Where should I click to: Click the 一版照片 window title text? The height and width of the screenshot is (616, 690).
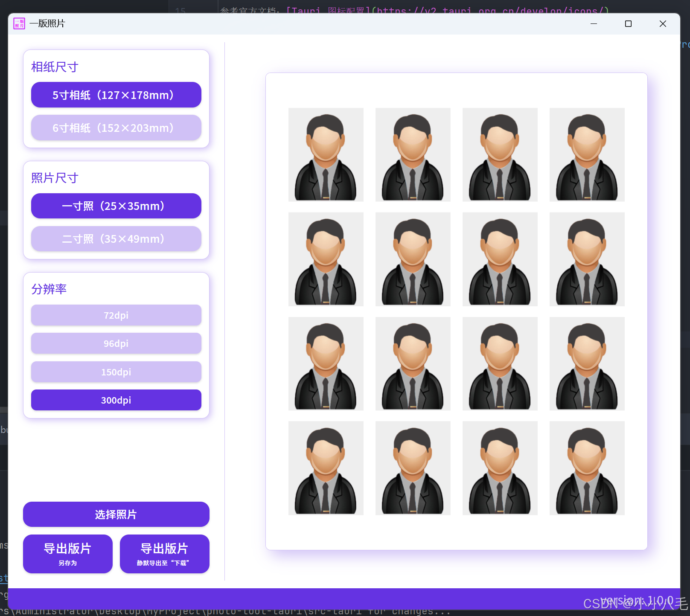pos(47,23)
